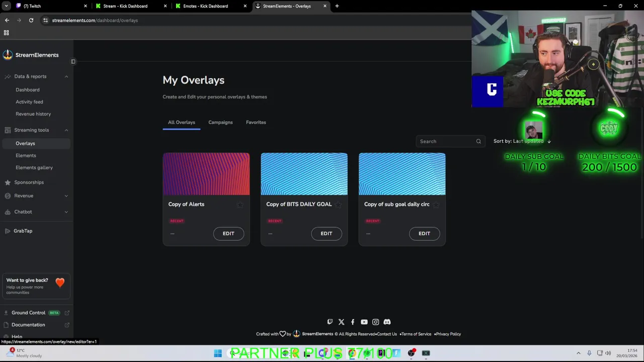Open Elements gallery in the sidebar

click(34, 167)
